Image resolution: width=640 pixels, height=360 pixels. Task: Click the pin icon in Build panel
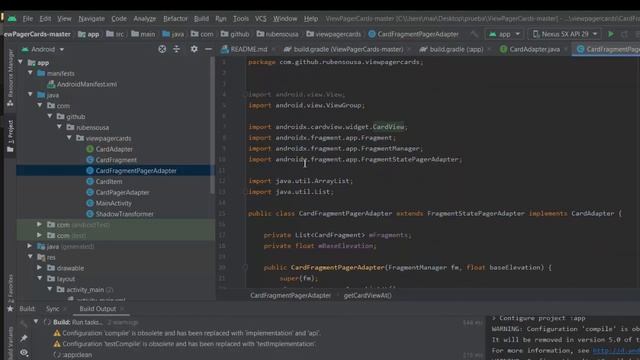coord(24,338)
